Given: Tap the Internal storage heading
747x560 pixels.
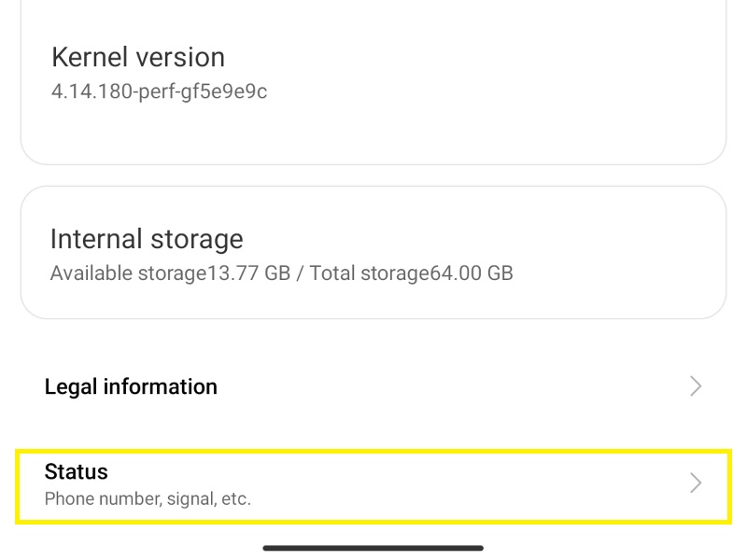Looking at the screenshot, I should (147, 238).
